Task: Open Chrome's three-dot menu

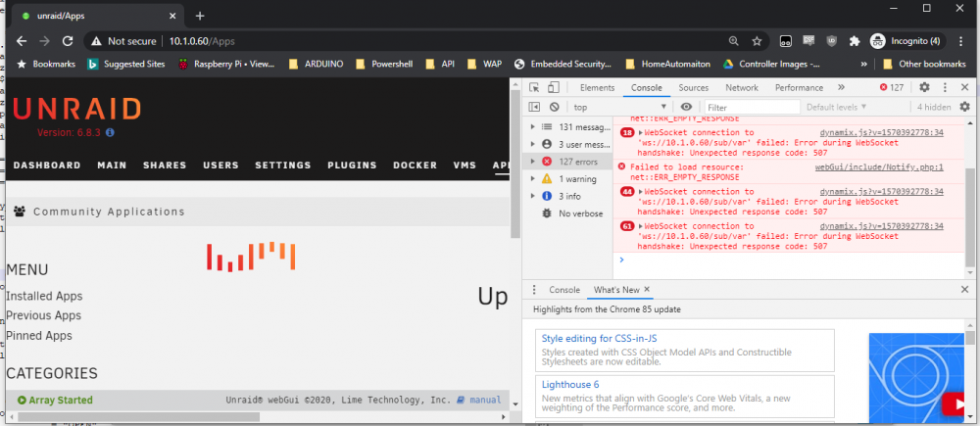Action: (959, 41)
